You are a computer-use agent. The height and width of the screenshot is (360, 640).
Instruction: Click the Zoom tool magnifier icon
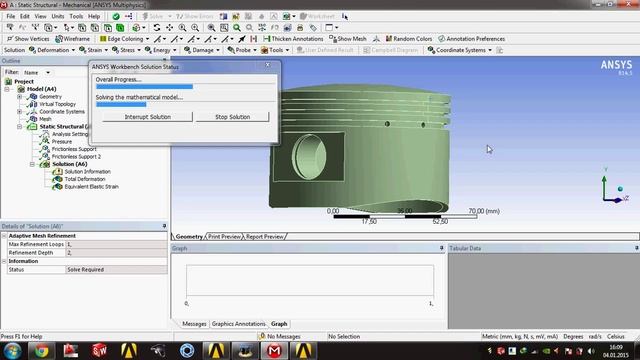182,28
